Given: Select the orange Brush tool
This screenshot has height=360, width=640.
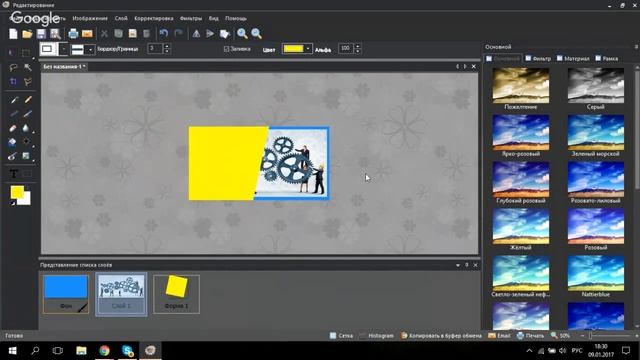Looking at the screenshot, I should 28,100.
